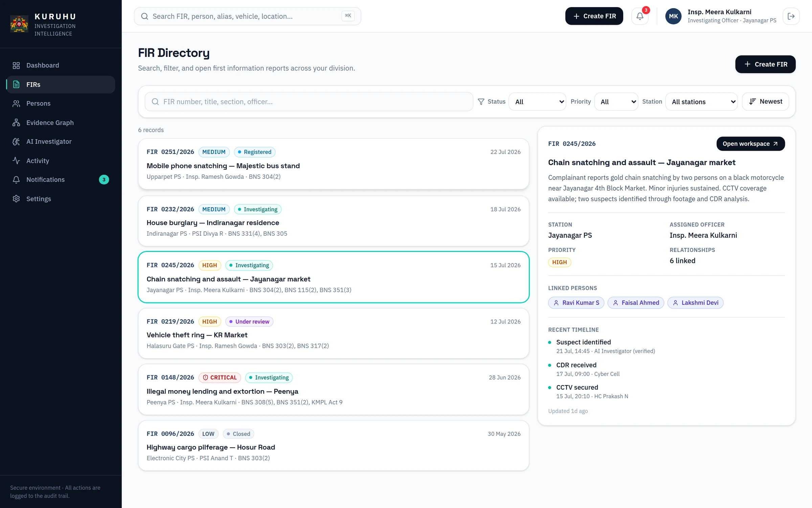
Task: Click the LOW priority badge
Action: (208, 434)
